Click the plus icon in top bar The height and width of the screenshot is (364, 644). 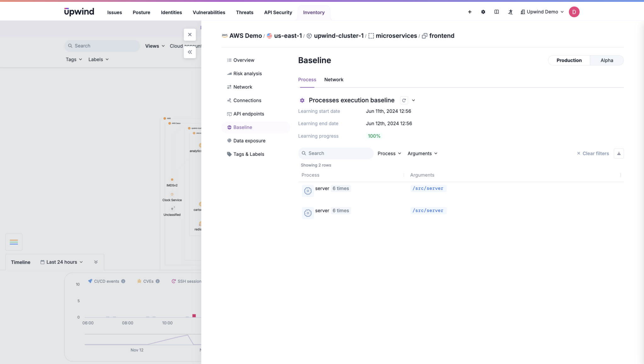(469, 12)
